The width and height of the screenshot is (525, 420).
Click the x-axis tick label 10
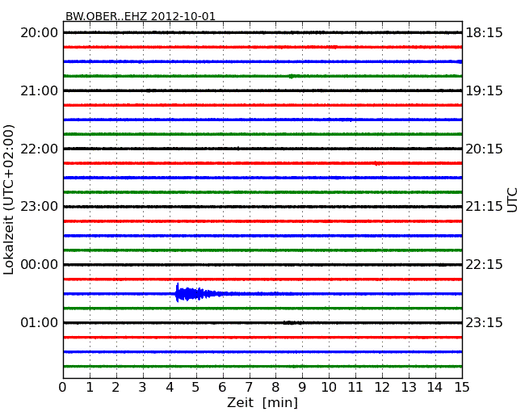(x=329, y=387)
